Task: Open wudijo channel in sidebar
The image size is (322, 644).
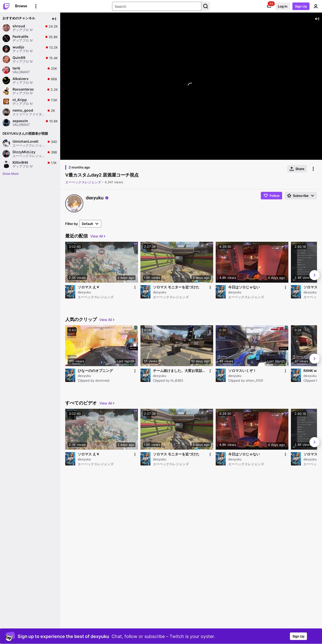Action: click(30, 49)
